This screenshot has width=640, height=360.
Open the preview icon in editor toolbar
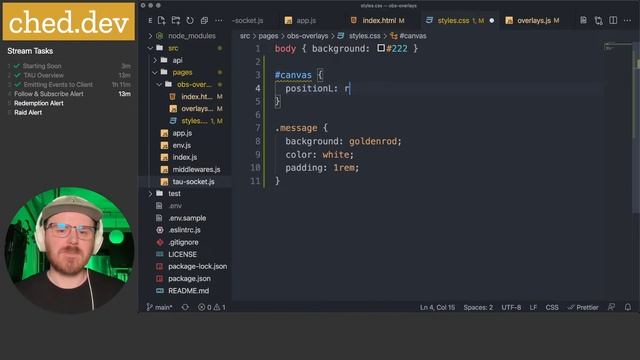(x=583, y=20)
